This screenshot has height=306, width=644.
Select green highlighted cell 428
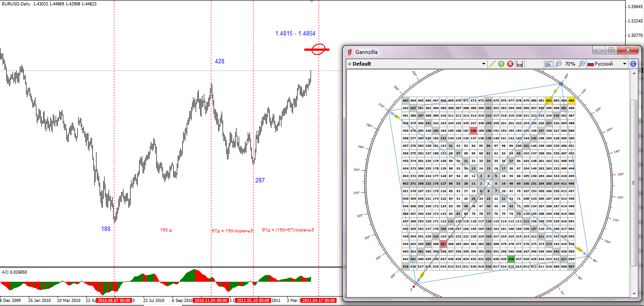[x=511, y=259]
